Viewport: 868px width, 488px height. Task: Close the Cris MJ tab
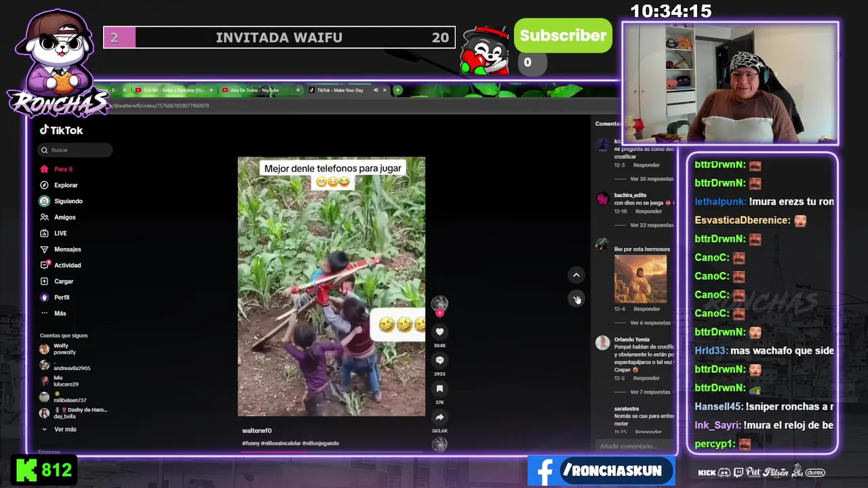(x=211, y=90)
